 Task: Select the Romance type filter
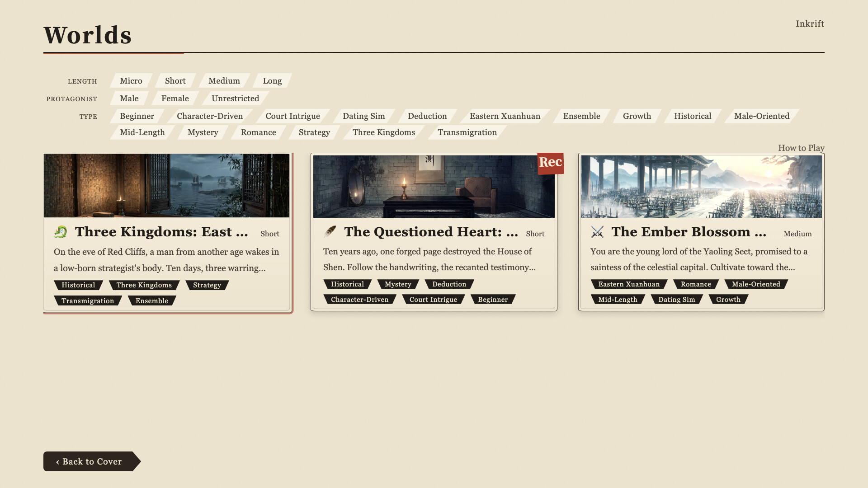tap(259, 132)
